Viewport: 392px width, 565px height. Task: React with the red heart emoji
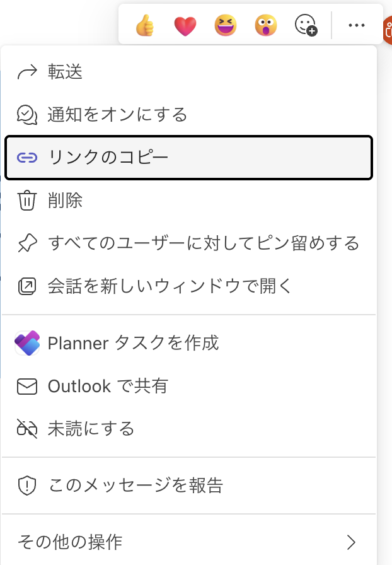coord(185,26)
